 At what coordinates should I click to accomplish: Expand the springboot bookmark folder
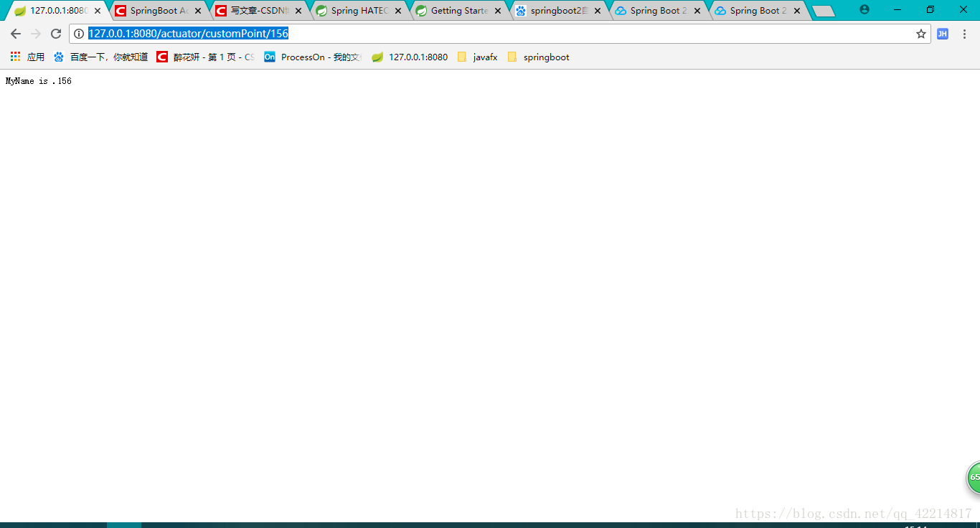(538, 57)
